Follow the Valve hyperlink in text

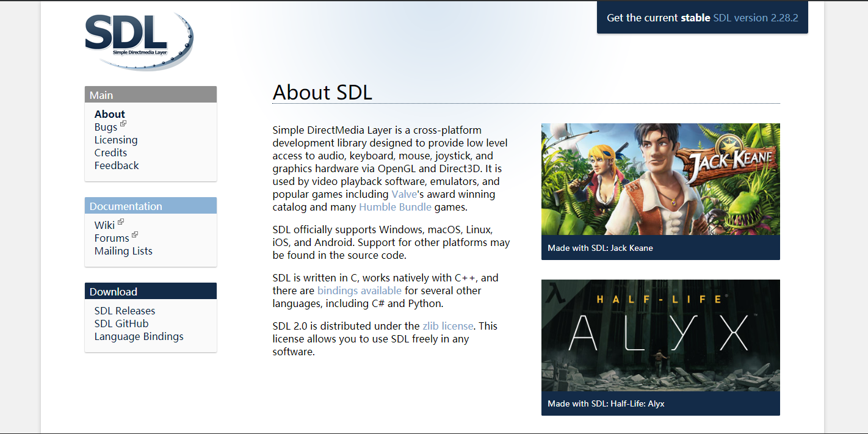404,194
